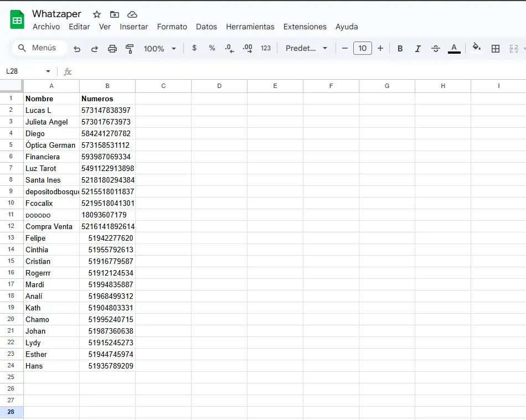This screenshot has height=420, width=526.
Task: Select the paint format roller tool
Action: [130, 49]
